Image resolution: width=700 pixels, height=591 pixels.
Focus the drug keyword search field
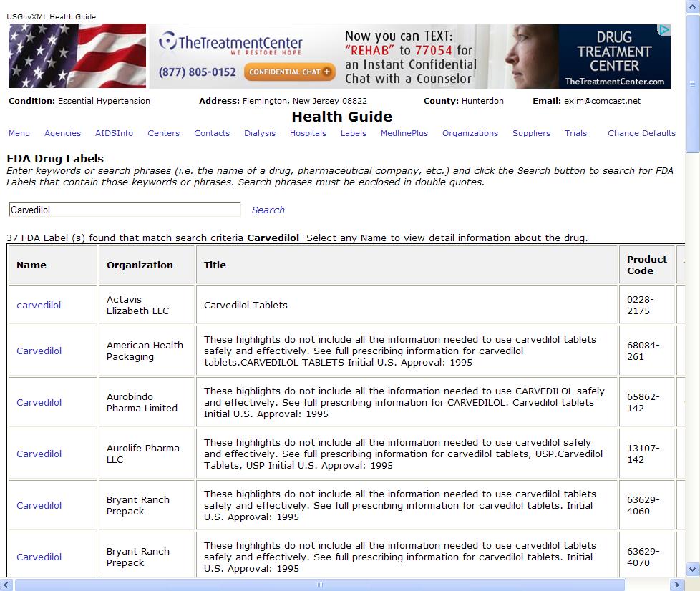point(125,210)
